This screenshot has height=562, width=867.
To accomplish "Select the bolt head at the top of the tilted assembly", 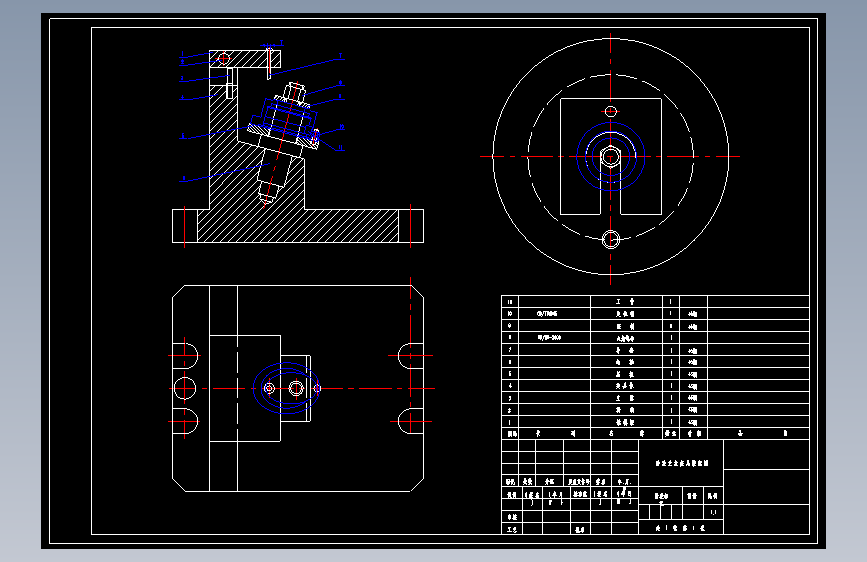I will point(294,91).
